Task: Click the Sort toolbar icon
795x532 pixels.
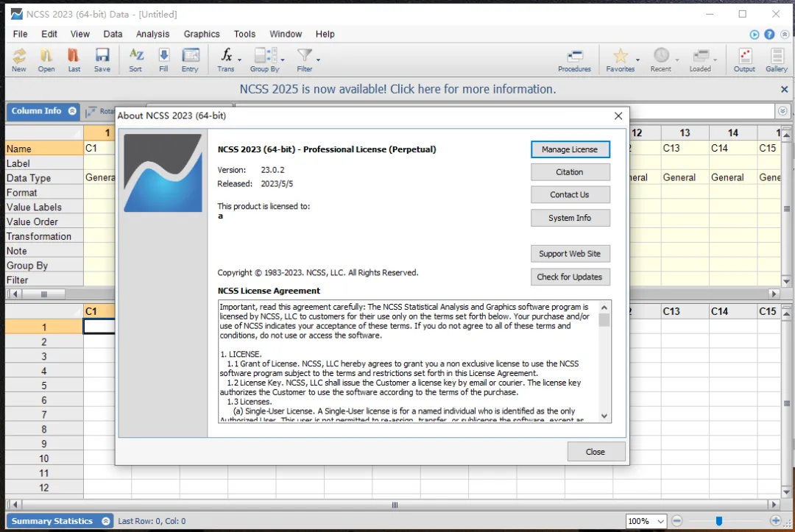Action: (136, 60)
